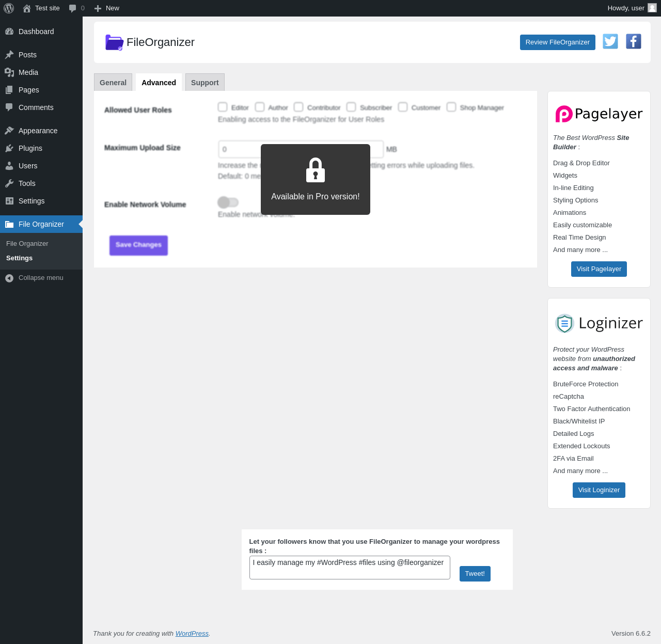Click File Organizer folder icon in sidebar

tap(9, 224)
